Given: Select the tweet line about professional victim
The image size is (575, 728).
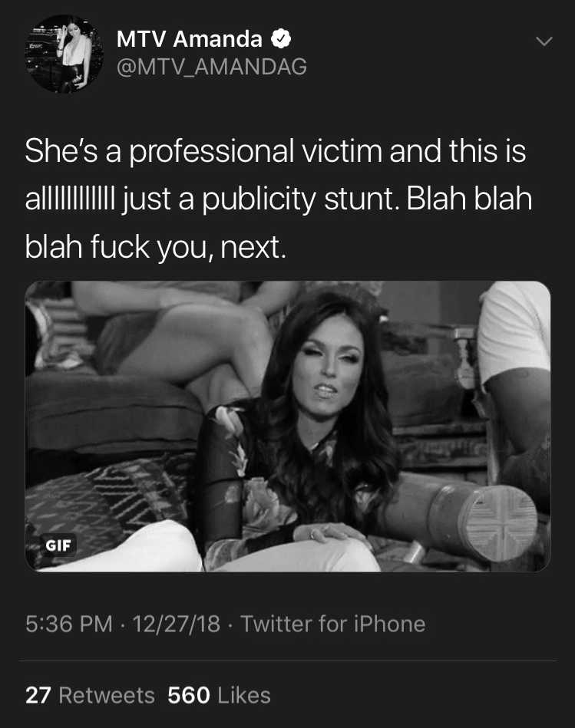Looking at the screenshot, I should click(276, 151).
